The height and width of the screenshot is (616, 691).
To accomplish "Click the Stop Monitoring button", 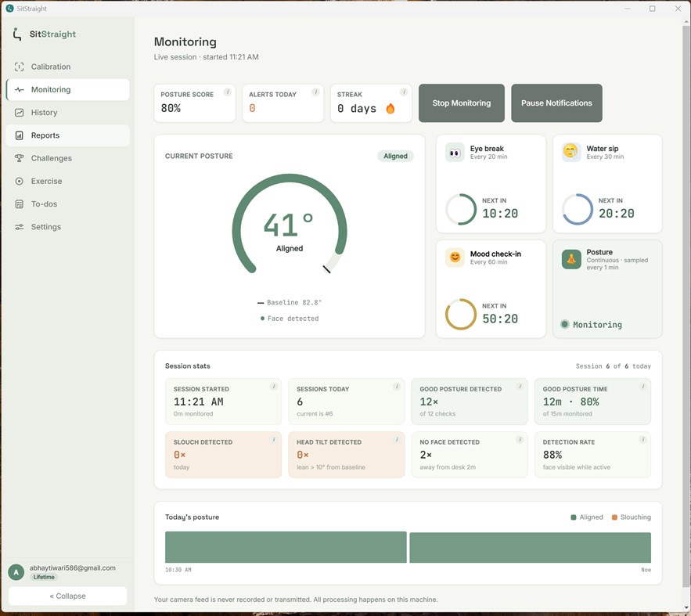I will tap(462, 103).
